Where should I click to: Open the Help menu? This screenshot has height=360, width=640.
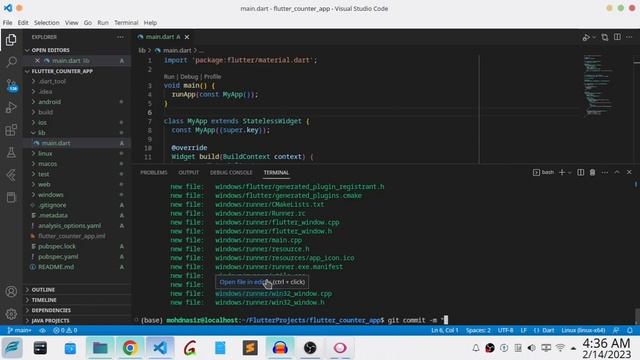tap(150, 22)
